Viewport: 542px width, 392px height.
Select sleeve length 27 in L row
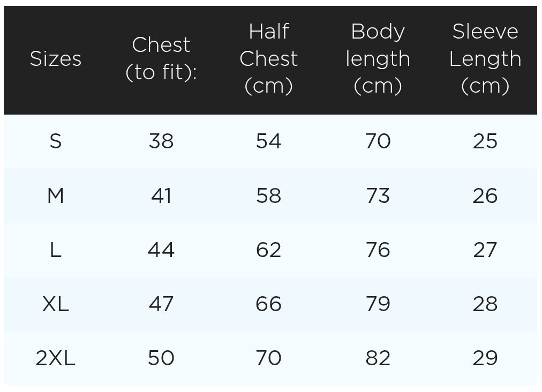pos(485,250)
